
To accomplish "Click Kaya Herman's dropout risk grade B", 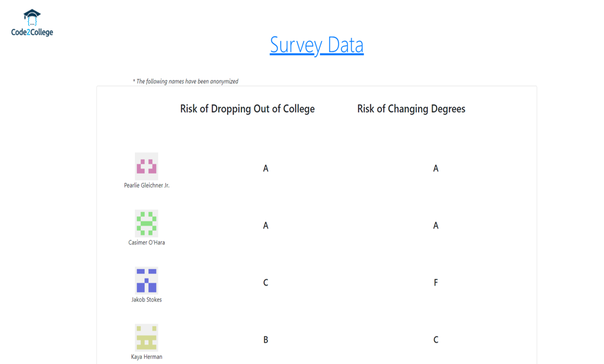I will 266,340.
